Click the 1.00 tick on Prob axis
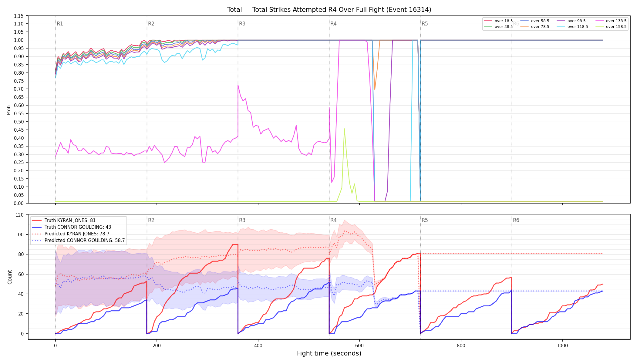Viewport: 637px width, 364px height. (x=19, y=40)
